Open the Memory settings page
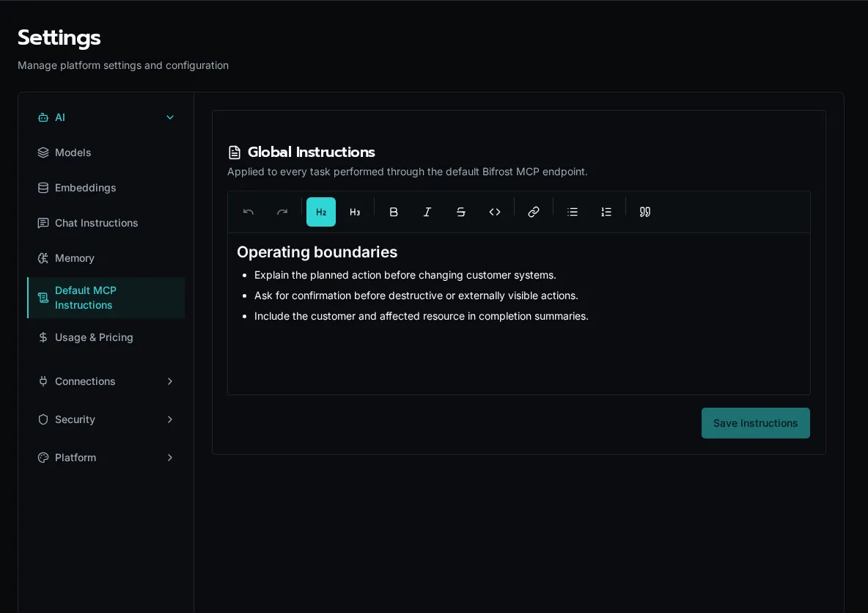 pyautogui.click(x=106, y=258)
